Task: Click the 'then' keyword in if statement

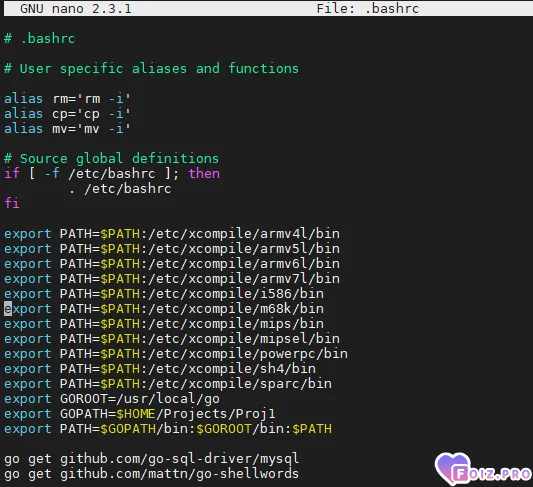Action: [204, 174]
